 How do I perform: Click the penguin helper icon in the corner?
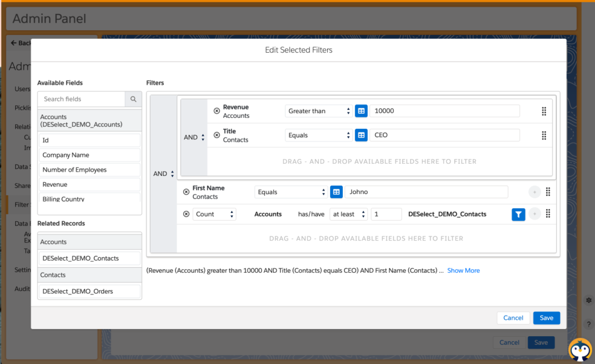click(579, 349)
